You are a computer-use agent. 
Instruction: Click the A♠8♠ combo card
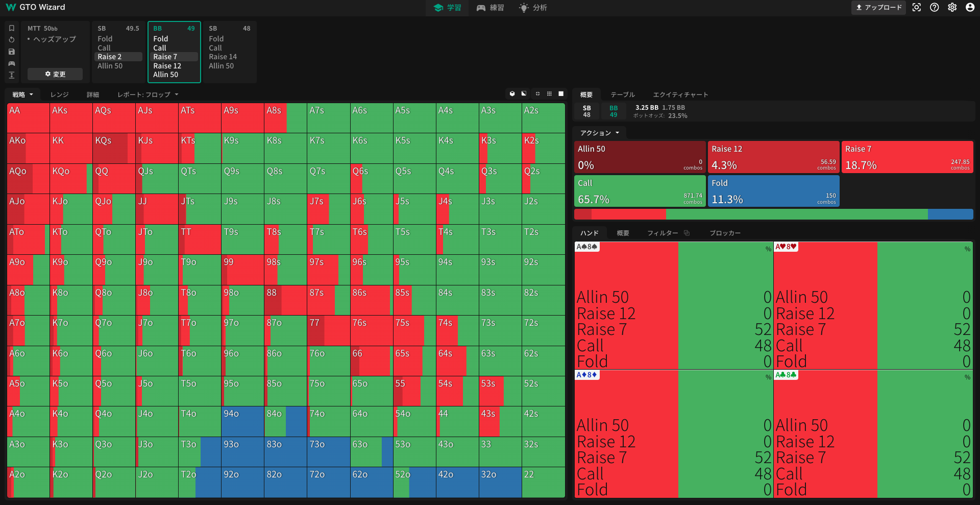click(674, 305)
